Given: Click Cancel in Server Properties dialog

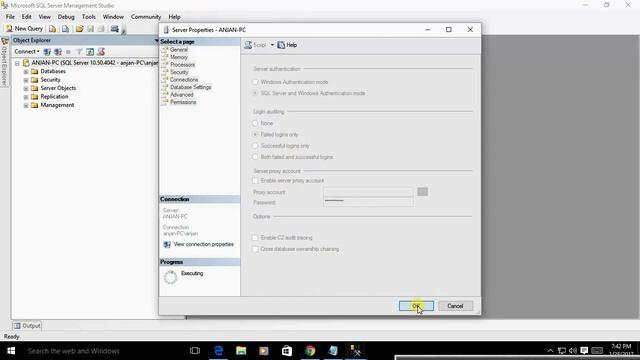Looking at the screenshot, I should point(455,306).
